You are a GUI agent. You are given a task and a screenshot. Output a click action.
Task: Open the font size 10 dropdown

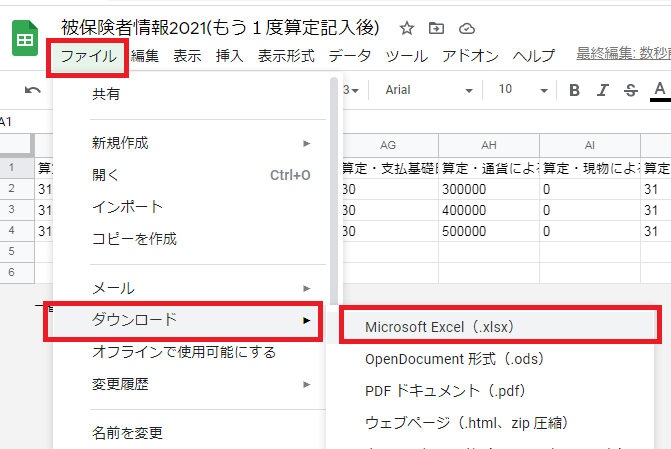pyautogui.click(x=522, y=90)
